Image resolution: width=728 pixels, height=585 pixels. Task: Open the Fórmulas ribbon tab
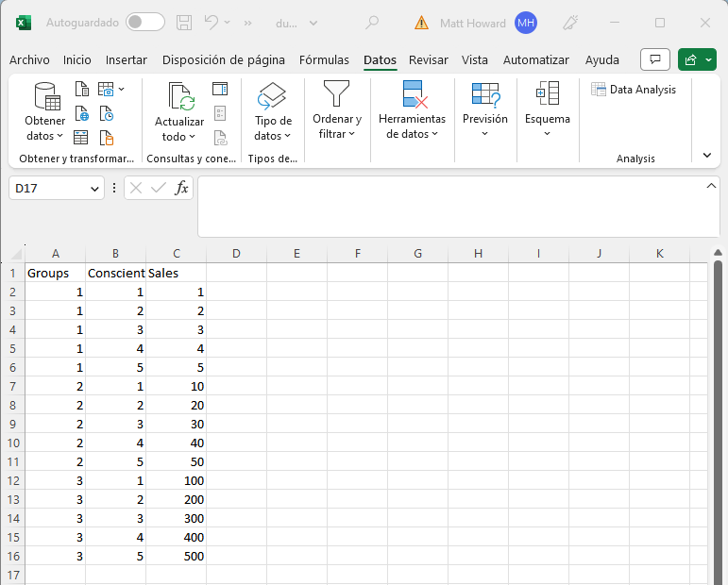pos(324,59)
